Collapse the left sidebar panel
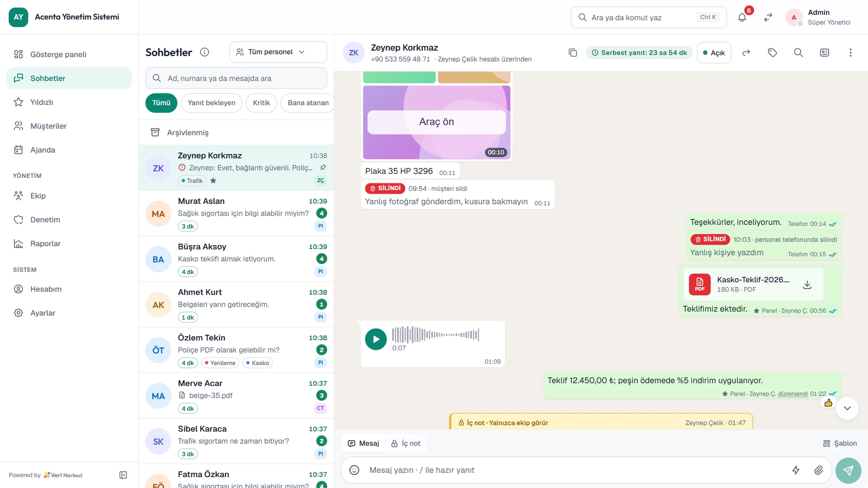868x488 pixels. (x=123, y=475)
